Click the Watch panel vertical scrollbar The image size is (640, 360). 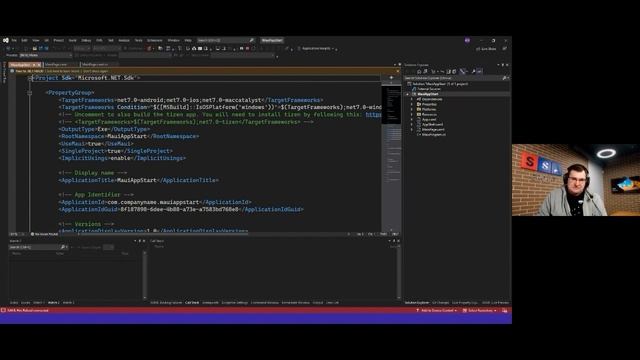pyautogui.click(x=144, y=276)
